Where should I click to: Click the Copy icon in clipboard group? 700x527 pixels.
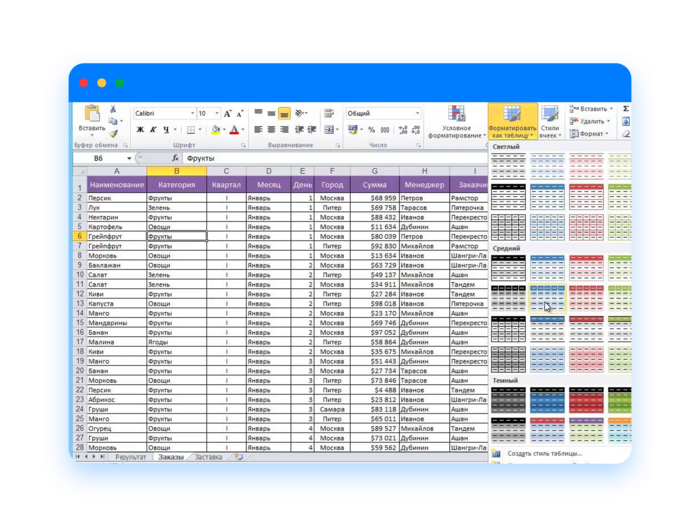click(113, 121)
